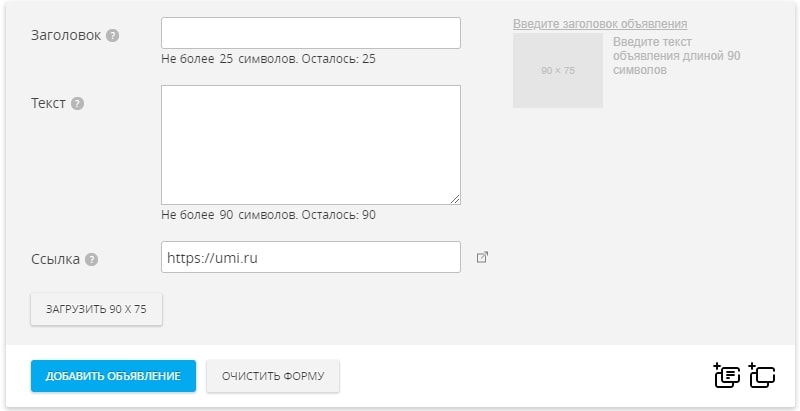Click the Ссылка field containing https://umi.ru
Image resolution: width=800 pixels, height=411 pixels.
(x=311, y=257)
